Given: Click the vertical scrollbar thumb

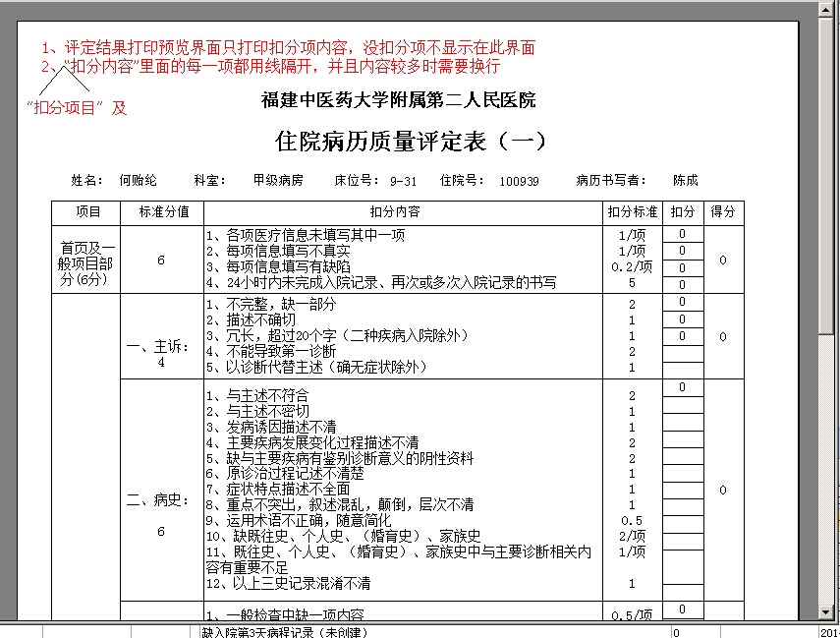Looking at the screenshot, I should click(825, 175).
